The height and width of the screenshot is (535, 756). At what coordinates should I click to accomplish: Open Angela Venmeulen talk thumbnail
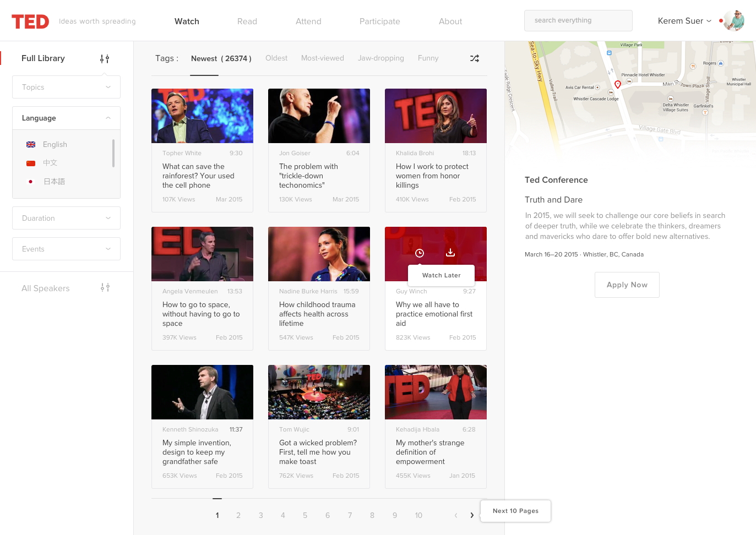coord(202,254)
